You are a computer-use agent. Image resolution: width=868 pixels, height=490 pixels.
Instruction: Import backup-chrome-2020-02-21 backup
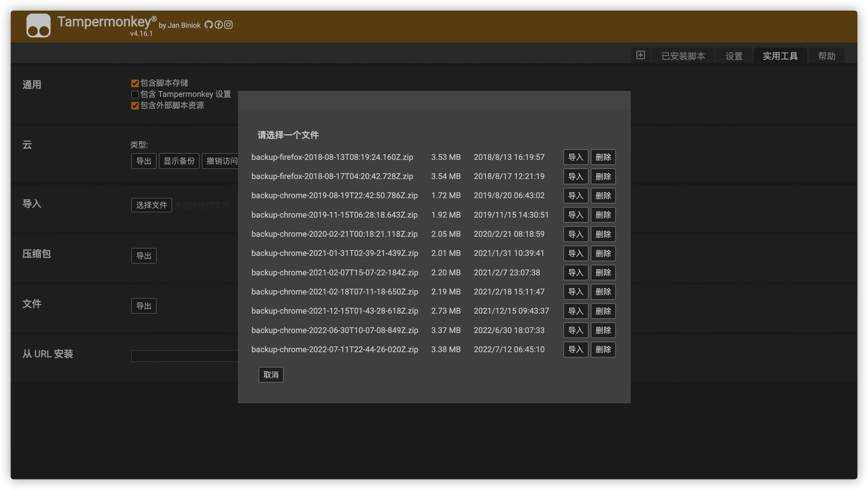click(x=576, y=234)
